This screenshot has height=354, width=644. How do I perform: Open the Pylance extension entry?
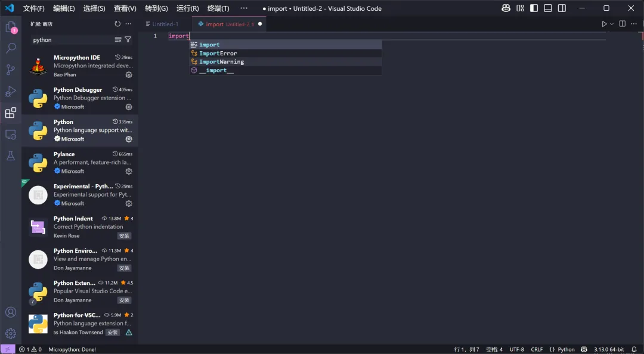tap(80, 163)
